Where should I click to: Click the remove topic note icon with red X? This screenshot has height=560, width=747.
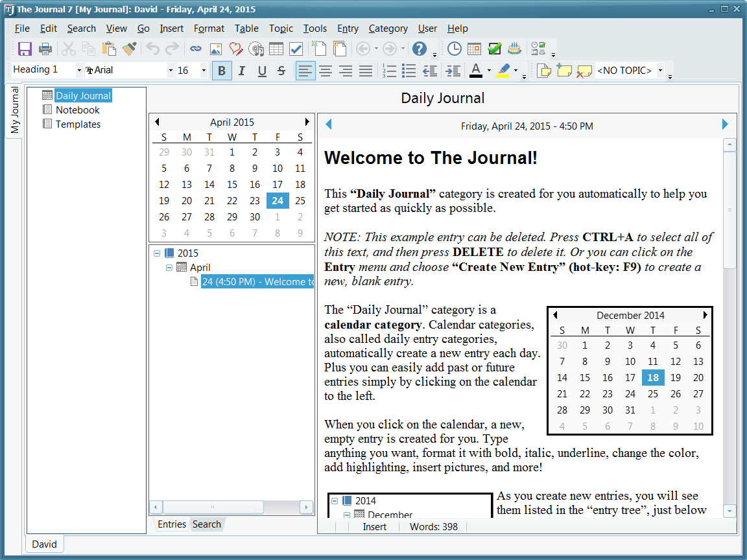584,71
